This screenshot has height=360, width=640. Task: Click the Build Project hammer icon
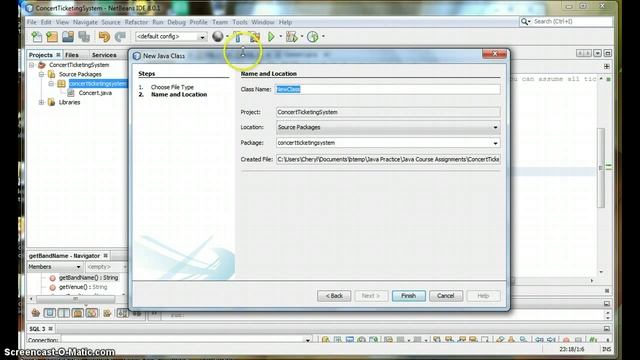coord(238,37)
